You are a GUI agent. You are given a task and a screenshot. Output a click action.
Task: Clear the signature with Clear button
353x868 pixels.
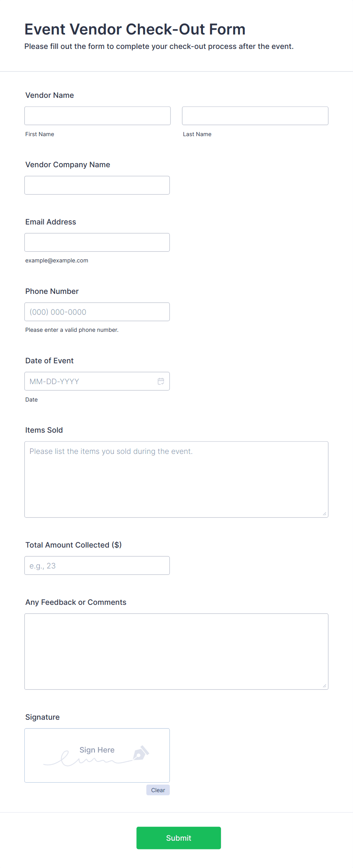158,790
